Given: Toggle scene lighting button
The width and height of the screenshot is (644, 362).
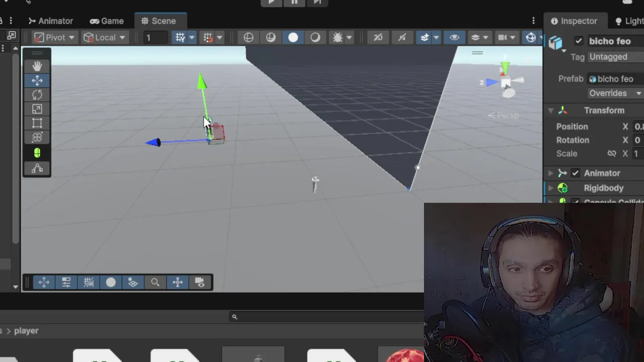Looking at the screenshot, I should pyautogui.click(x=401, y=38).
